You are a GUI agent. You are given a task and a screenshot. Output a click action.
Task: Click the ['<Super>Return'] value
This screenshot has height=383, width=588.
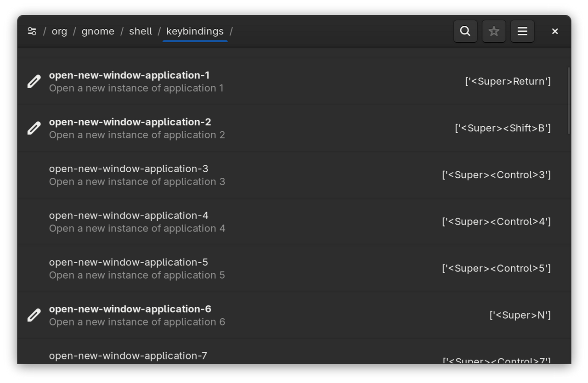508,82
